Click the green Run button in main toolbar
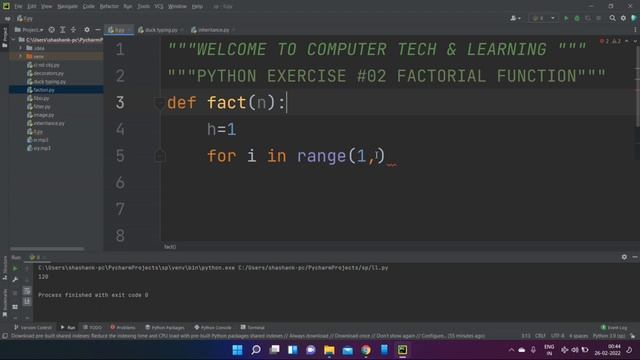640x360 pixels. click(566, 18)
